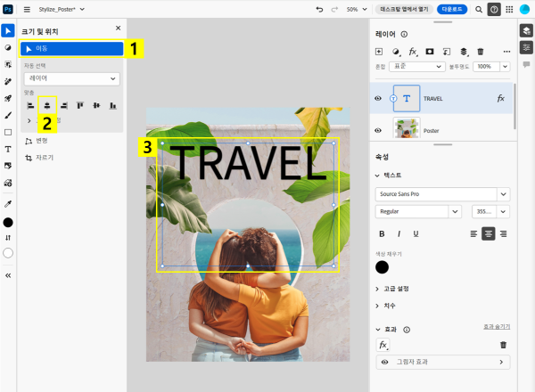
Task: Add a new layer in the Layers panel
Action: 379,52
